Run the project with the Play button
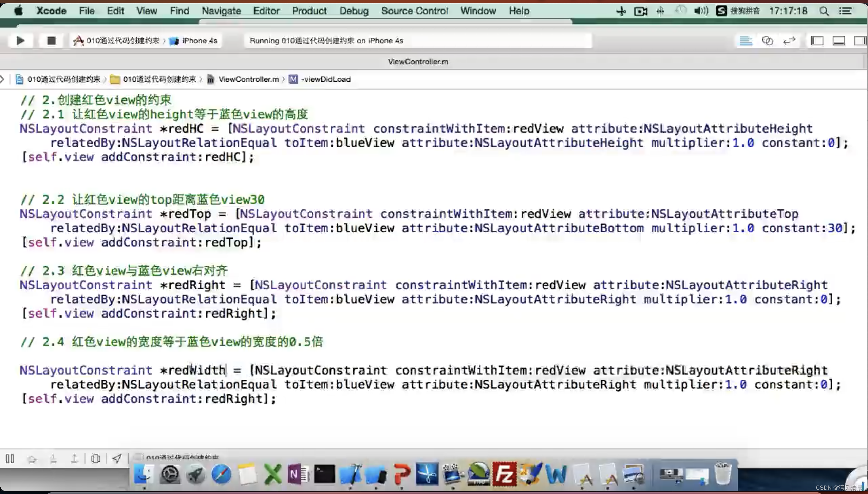The image size is (868, 494). click(20, 41)
